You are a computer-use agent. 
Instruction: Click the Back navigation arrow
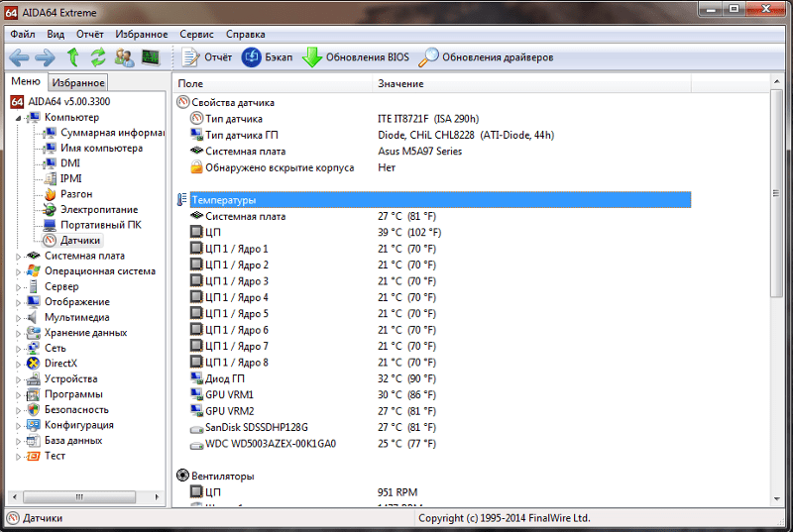(19, 57)
